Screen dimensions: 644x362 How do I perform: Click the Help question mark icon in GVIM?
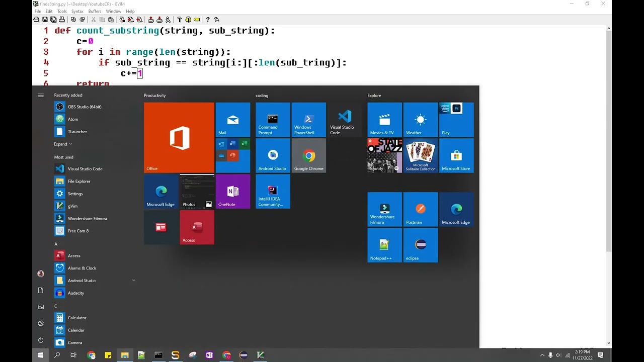(x=208, y=20)
